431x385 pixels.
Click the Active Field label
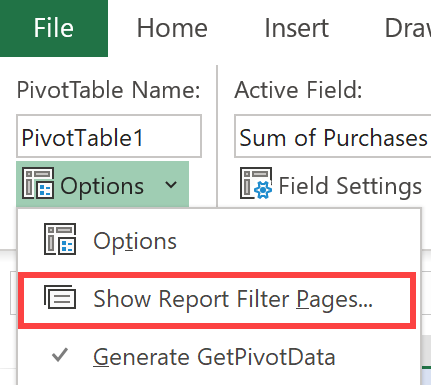298,90
